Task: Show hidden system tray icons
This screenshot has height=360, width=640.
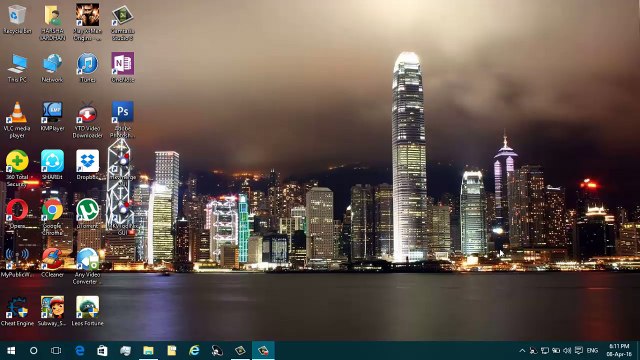Action: 522,351
